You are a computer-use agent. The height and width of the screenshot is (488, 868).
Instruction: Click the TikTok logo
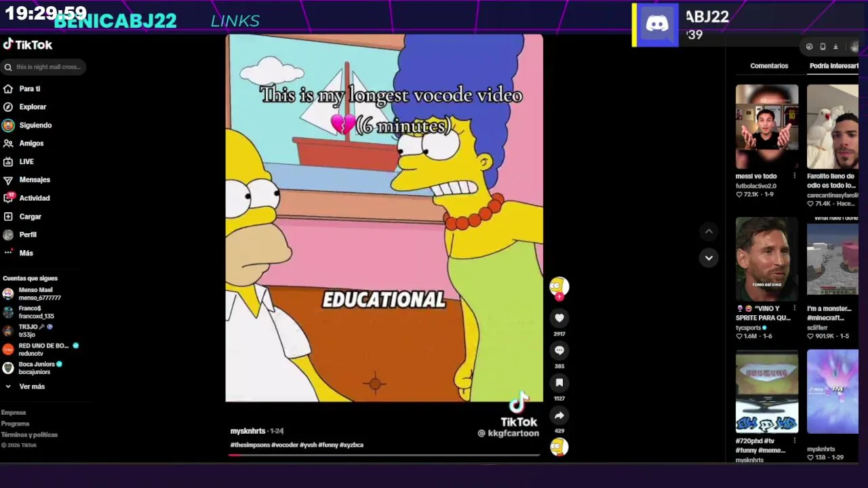(28, 45)
